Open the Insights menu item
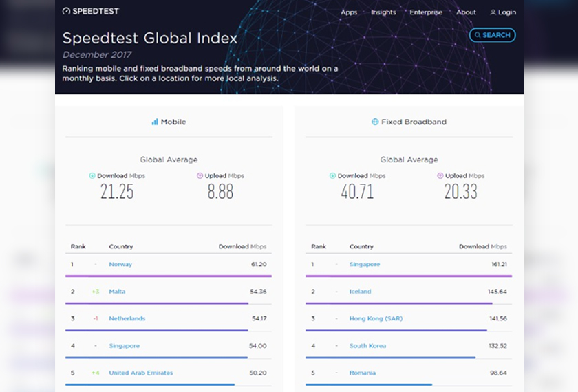578x392 pixels. (x=383, y=12)
